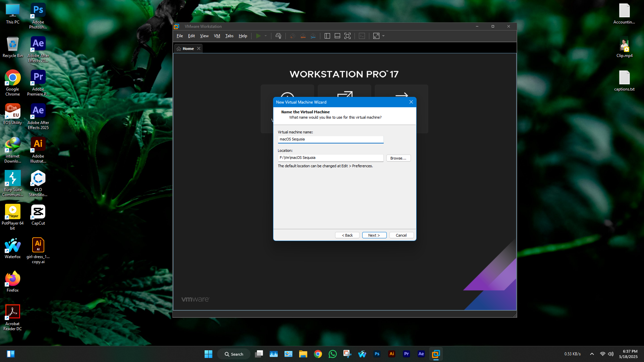Image resolution: width=644 pixels, height=362 pixels.
Task: Click the green Power On play icon
Action: click(x=258, y=36)
